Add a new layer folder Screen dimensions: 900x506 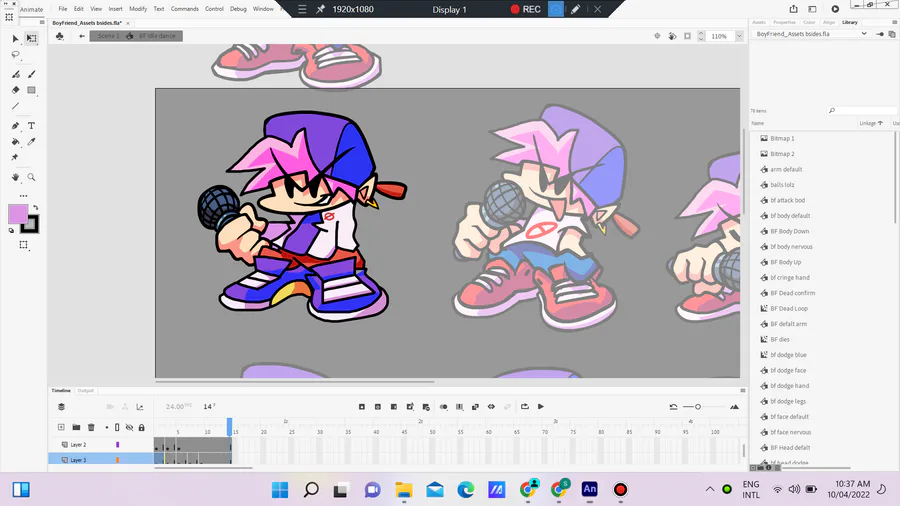[x=76, y=427]
